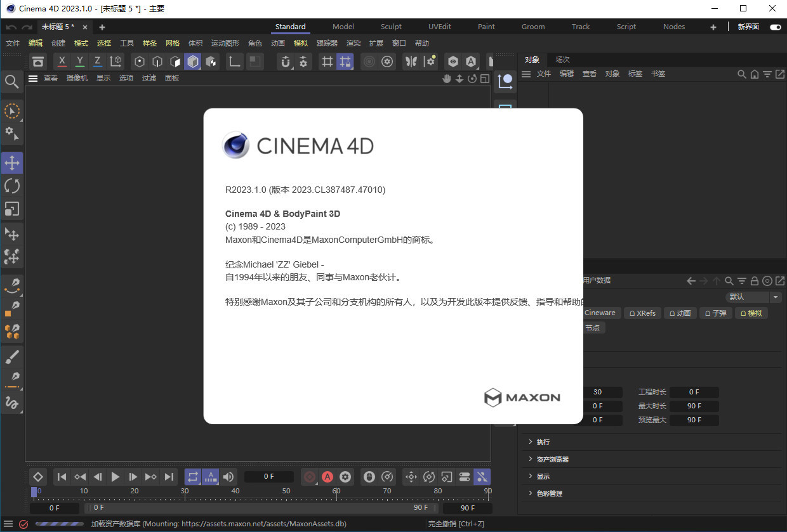
Task: Click the viewport orbit icon
Action: pos(472,79)
